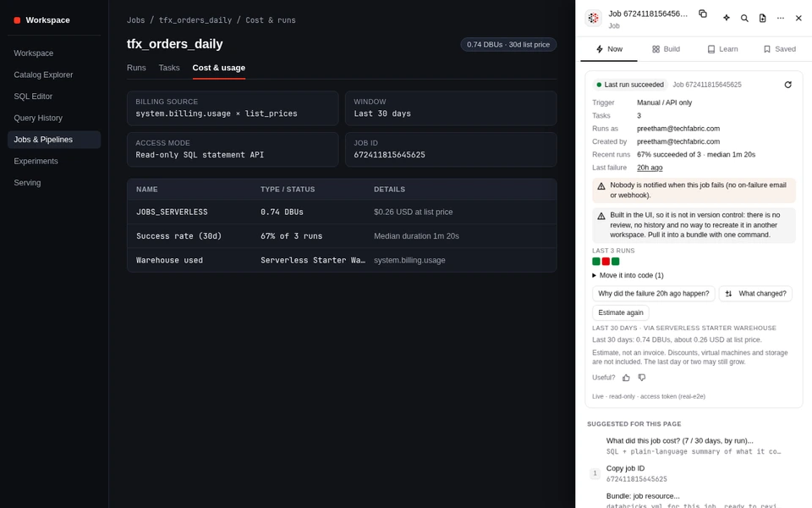Image resolution: width=812 pixels, height=508 pixels.
Task: Click the '0.74 DBUs · 30d list price' badge
Action: 508,45
